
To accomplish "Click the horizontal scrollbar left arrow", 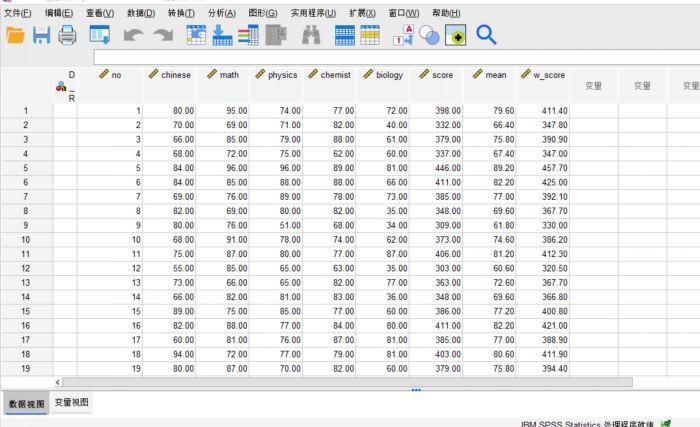I will [x=58, y=382].
